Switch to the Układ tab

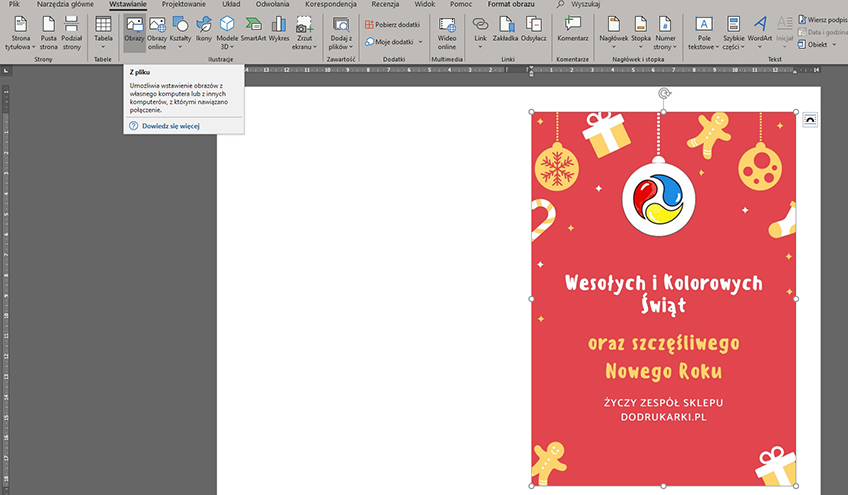coord(231,4)
